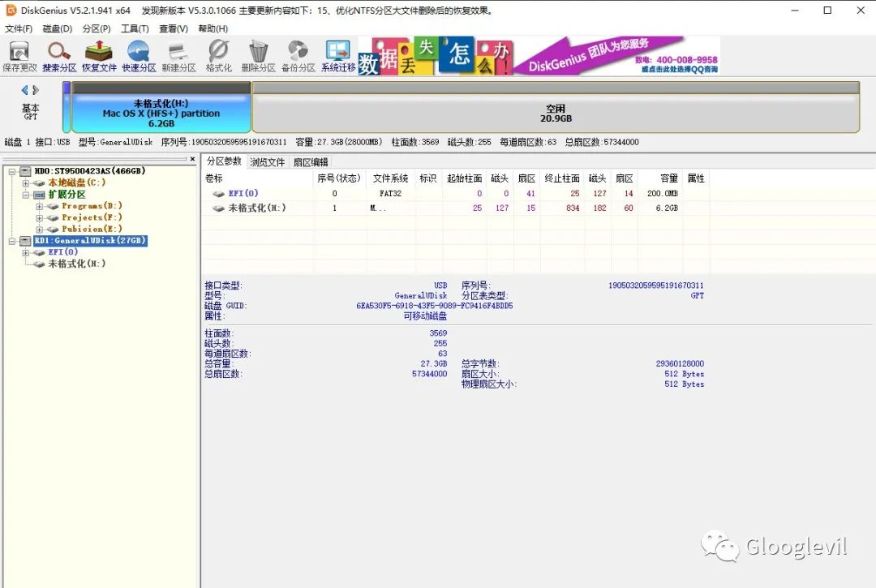Viewport: 876px width, 588px height.
Task: Switch to 浏览文件 tab
Action: (267, 162)
